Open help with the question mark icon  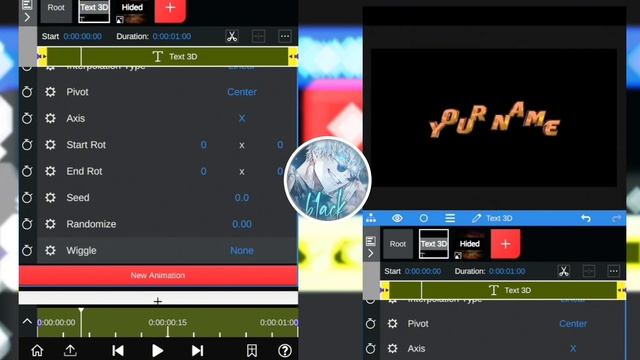(284, 350)
